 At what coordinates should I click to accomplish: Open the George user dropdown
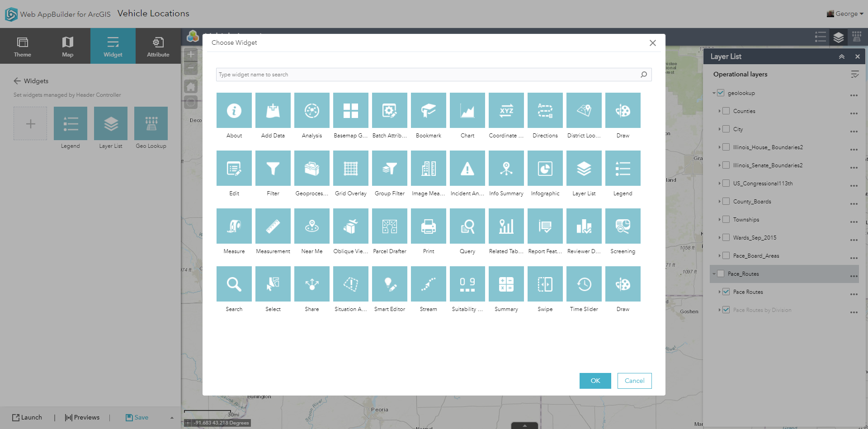point(845,14)
